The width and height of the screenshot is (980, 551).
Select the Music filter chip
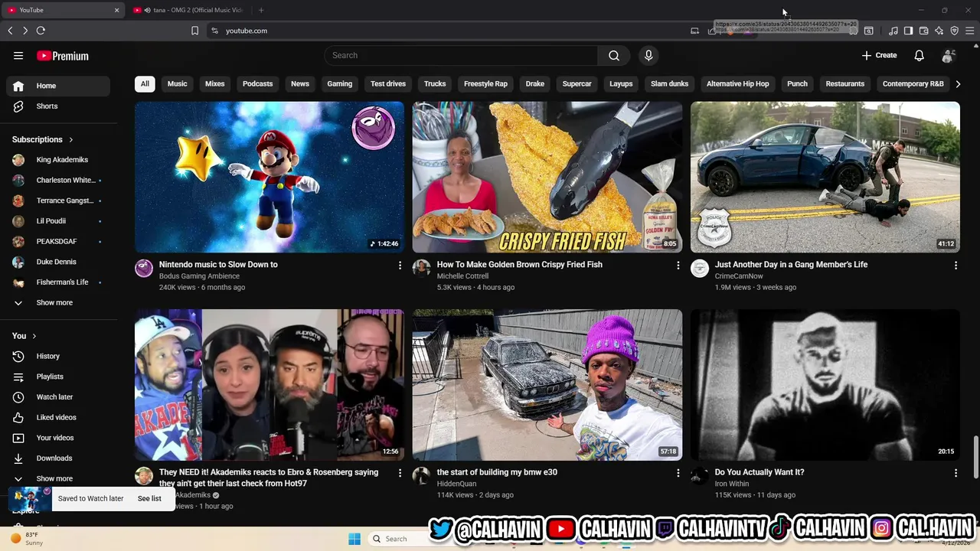pyautogui.click(x=178, y=83)
